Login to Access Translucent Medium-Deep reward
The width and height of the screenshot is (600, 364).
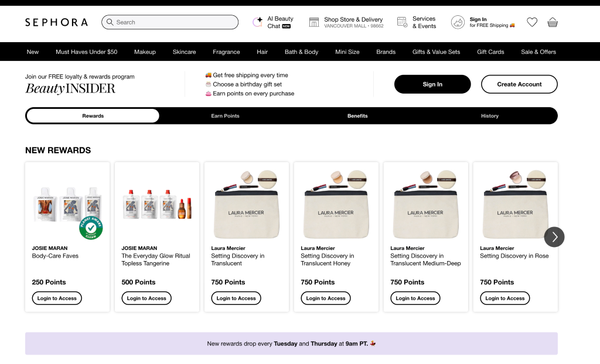(415, 298)
